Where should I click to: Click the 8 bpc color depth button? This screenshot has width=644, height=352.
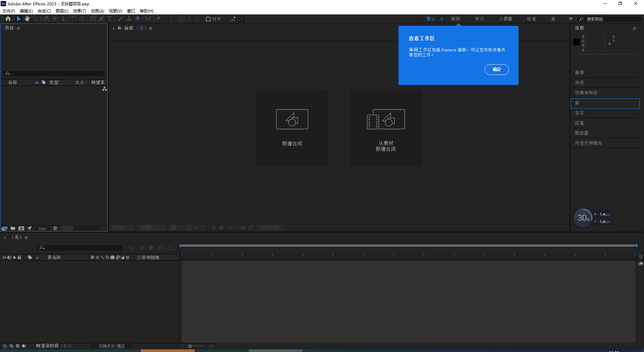tap(43, 228)
